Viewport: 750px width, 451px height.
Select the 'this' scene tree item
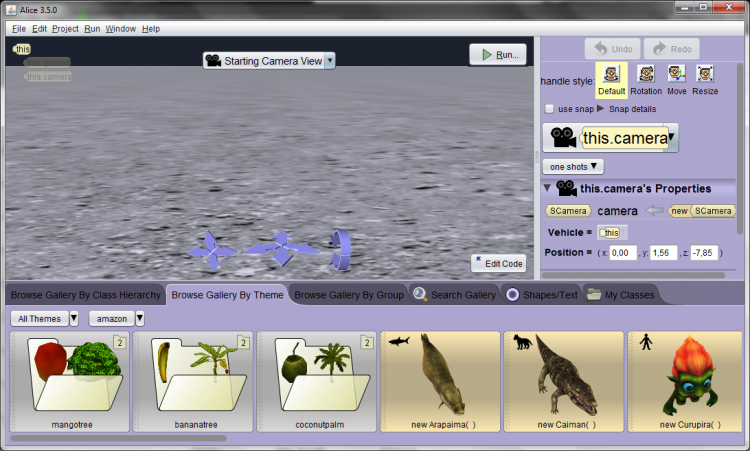(x=22, y=49)
